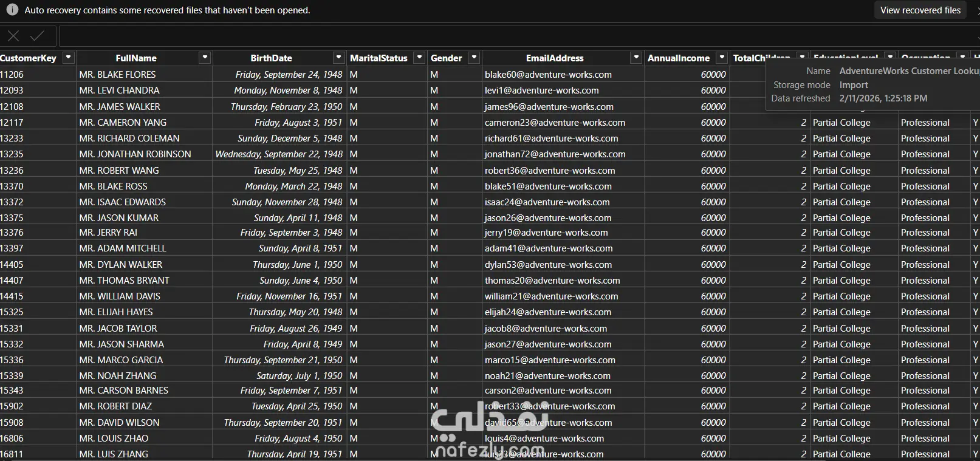Click email james96@adventure-works.com
The height and width of the screenshot is (461, 980).
(x=549, y=106)
